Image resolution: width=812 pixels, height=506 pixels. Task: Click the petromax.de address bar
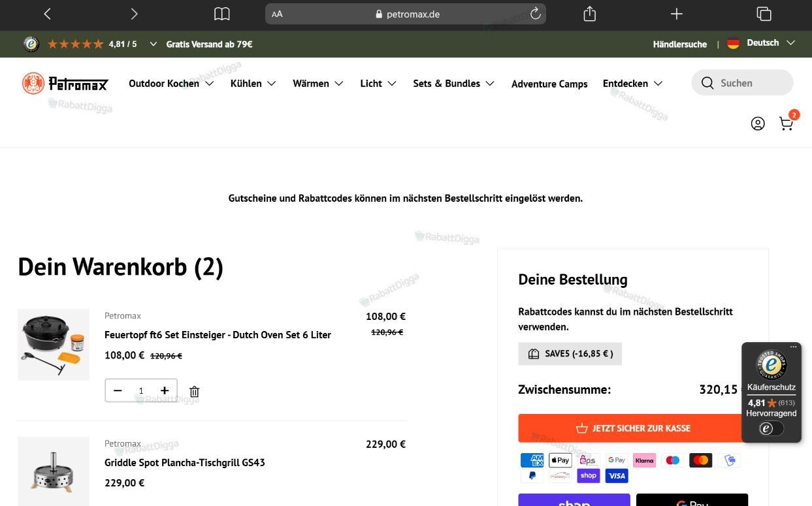click(406, 14)
